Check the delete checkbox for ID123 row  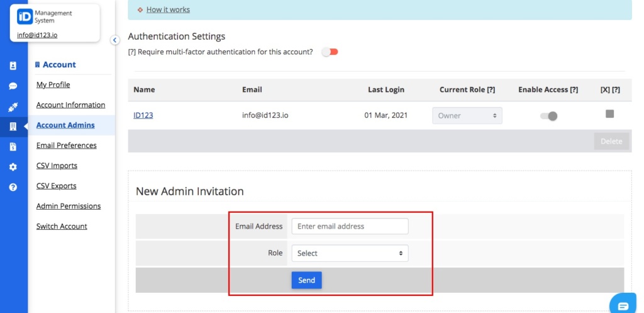pos(609,114)
